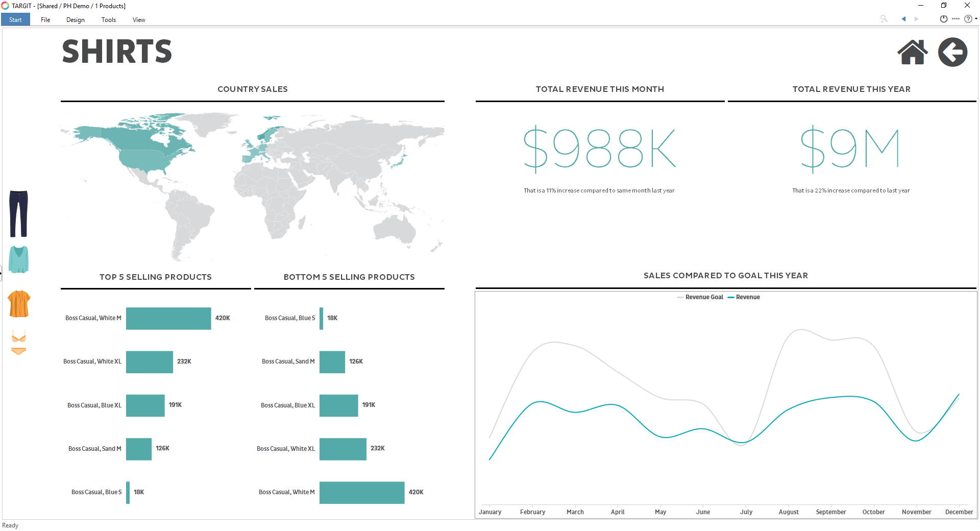Click the $988K monthly revenue figure
Viewport: 980px width, 531px height.
pos(600,149)
